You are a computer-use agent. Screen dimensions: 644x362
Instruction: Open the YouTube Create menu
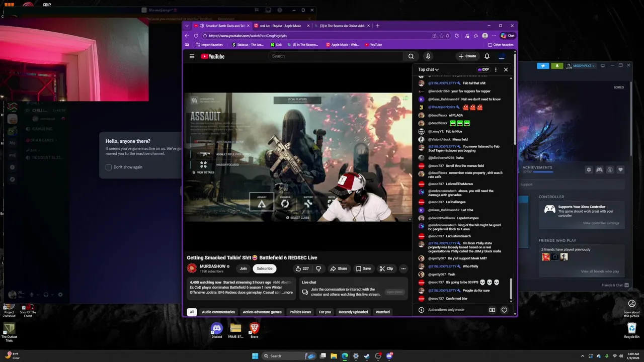pos(467,56)
